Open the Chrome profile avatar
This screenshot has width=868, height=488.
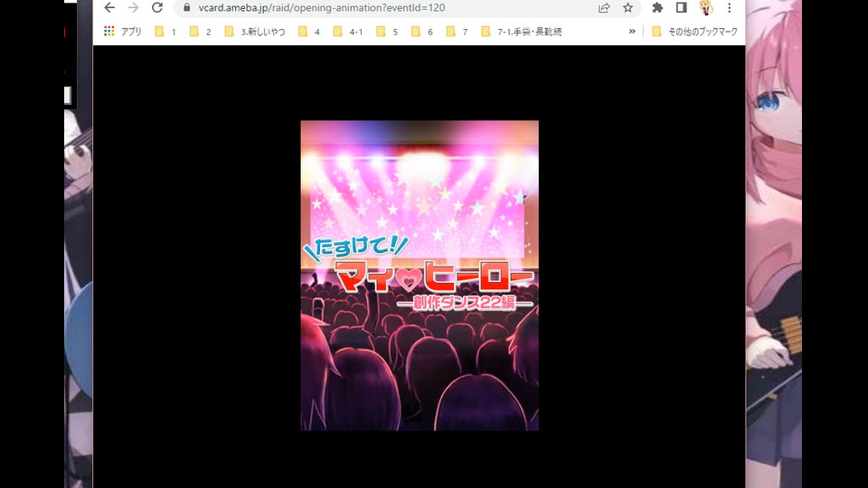(705, 8)
